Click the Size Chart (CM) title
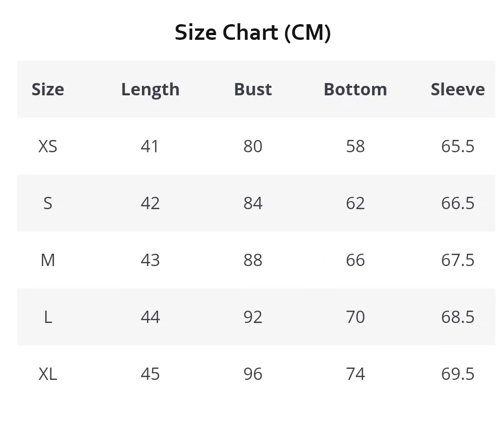 (x=252, y=33)
